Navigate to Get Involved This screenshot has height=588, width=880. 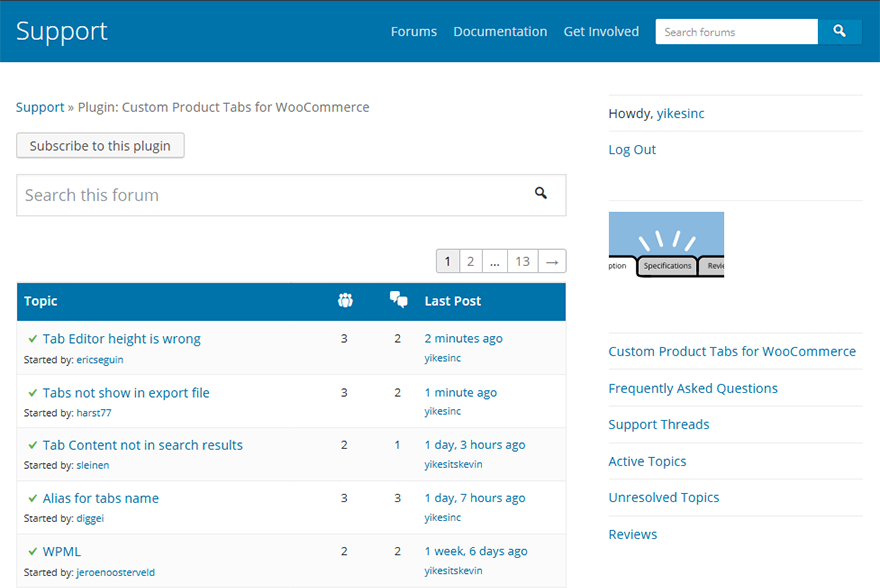click(601, 32)
